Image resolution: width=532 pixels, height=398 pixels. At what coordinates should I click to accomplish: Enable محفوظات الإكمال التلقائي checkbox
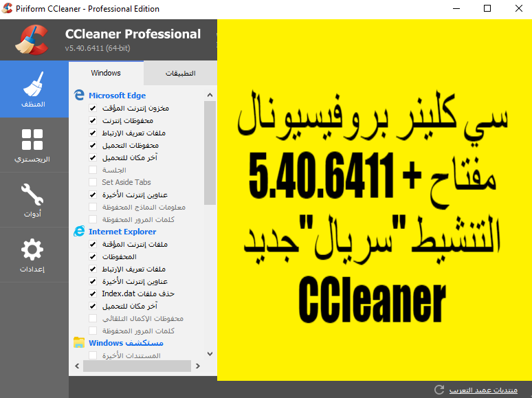click(93, 318)
